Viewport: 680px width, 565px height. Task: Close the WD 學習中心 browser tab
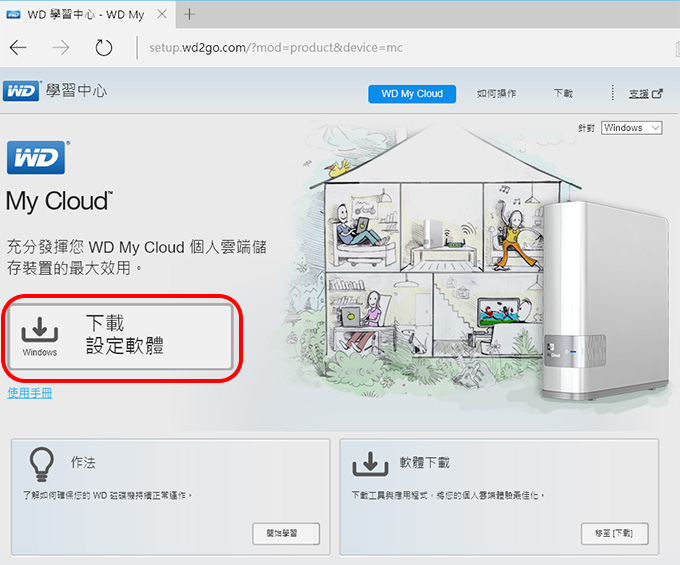[162, 14]
